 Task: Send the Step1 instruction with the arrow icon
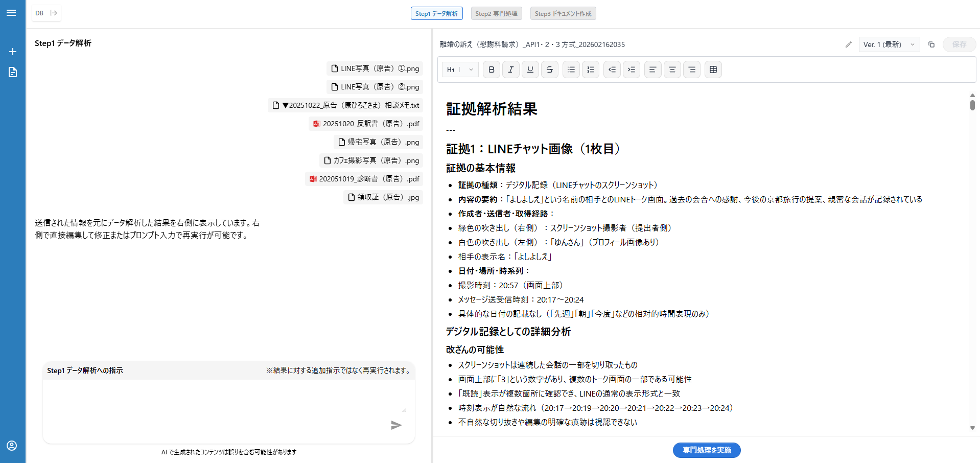coord(396,425)
